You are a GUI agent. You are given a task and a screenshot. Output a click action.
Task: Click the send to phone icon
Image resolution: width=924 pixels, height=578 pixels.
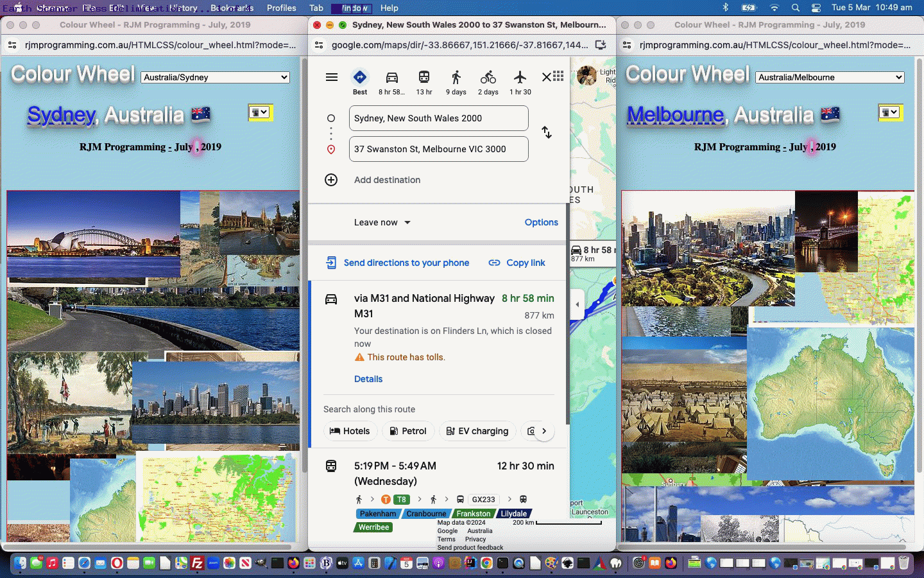pos(331,263)
